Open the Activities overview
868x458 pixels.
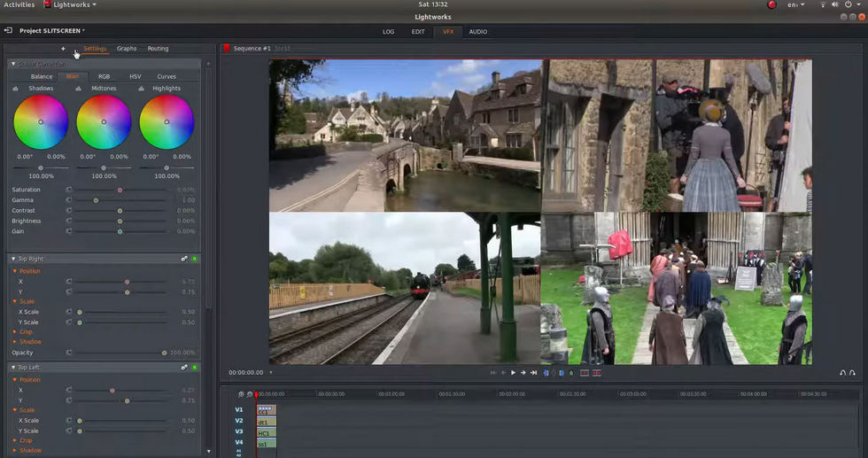click(x=19, y=4)
